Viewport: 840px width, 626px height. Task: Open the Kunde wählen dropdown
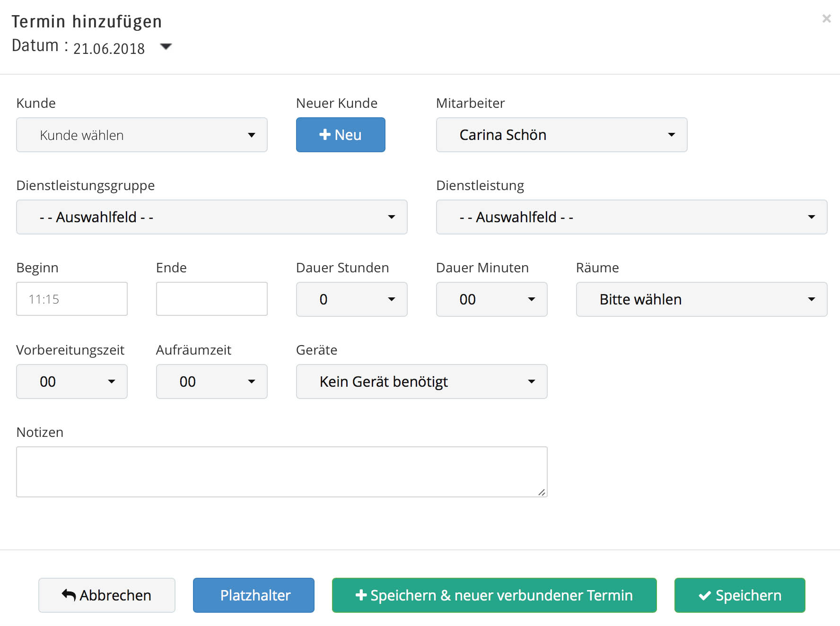[142, 135]
